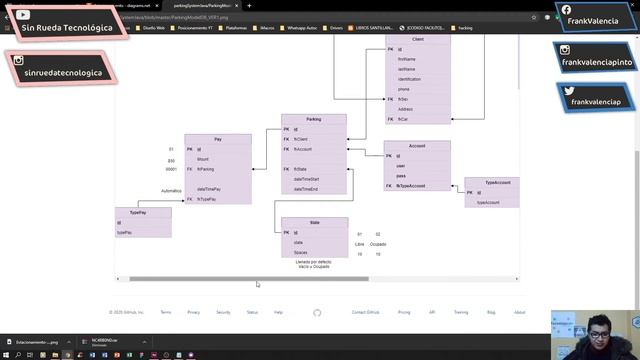640x360 pixels.
Task: Click the State table header in the diagram
Action: 315,222
